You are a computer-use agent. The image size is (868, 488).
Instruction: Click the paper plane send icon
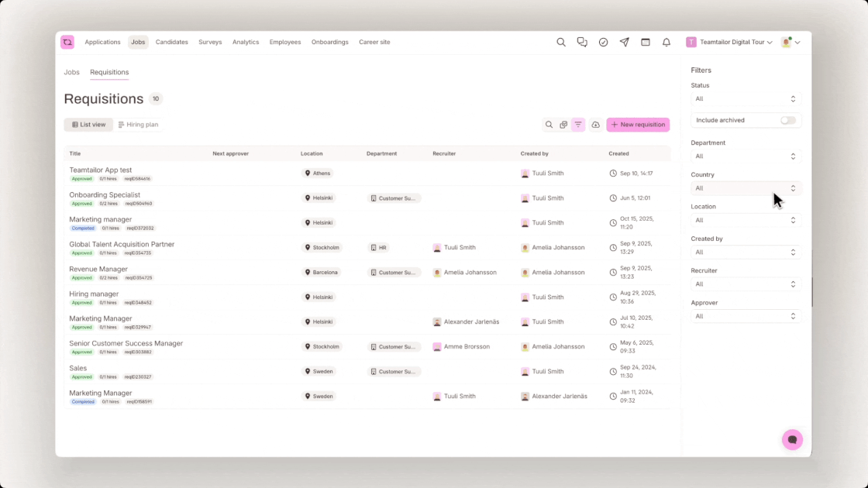[625, 42]
